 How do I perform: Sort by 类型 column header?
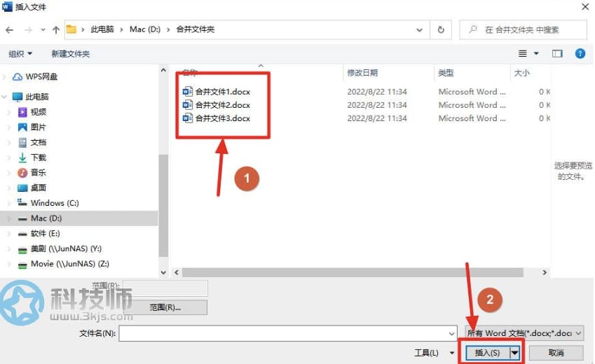pyautogui.click(x=446, y=73)
